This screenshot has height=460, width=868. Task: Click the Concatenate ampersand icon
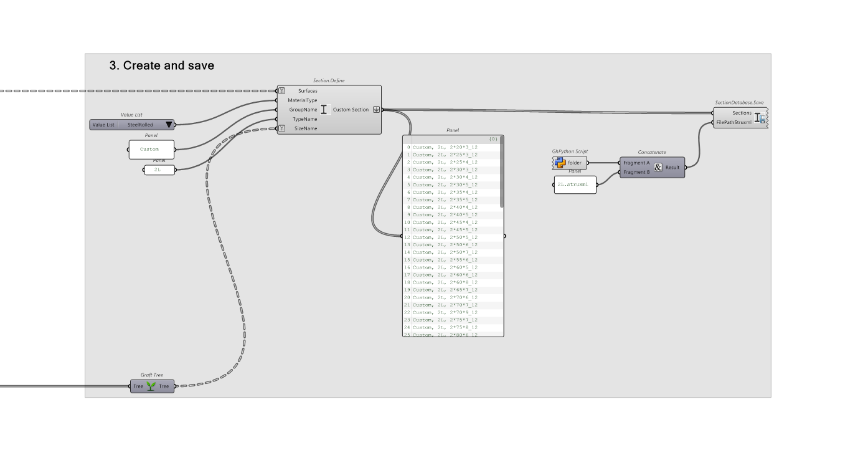click(x=658, y=167)
